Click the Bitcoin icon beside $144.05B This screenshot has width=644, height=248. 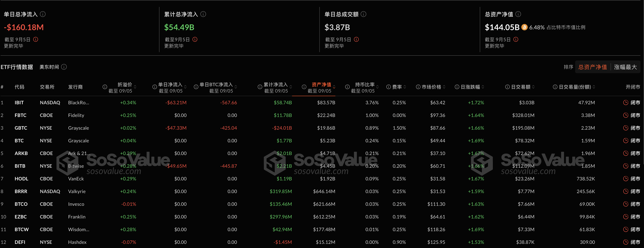point(524,27)
